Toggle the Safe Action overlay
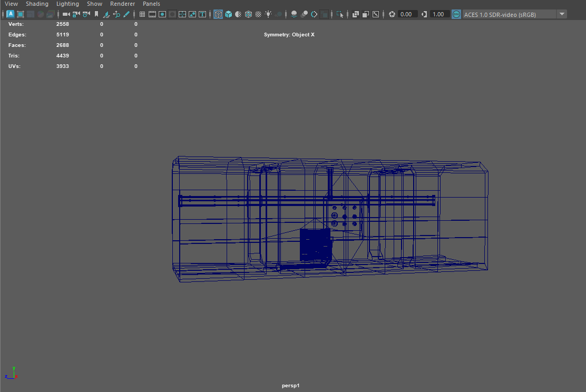Viewport: 586px width, 392px height. [x=192, y=14]
